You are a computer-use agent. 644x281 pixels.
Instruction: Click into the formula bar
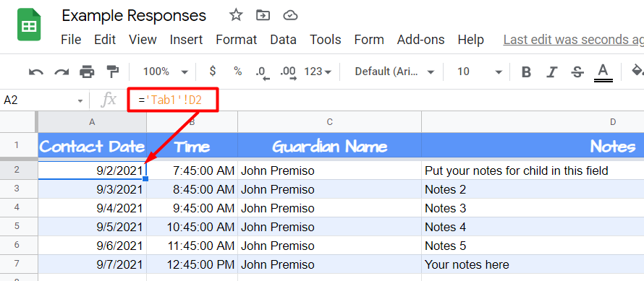pos(386,100)
